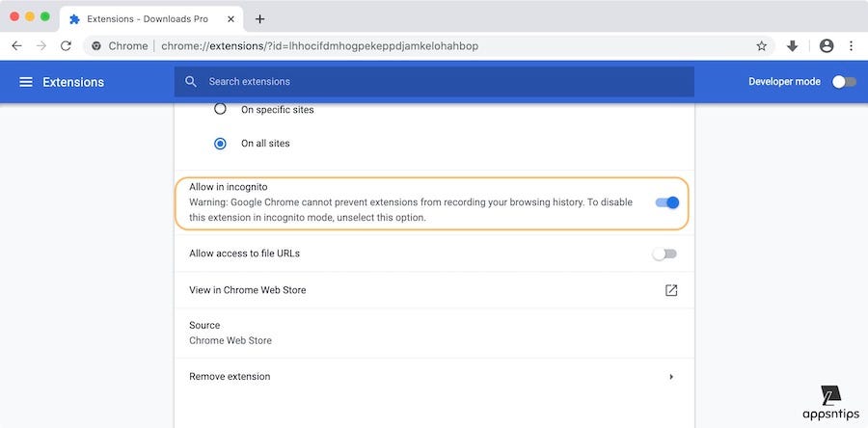Click the Remove extension row label
868x428 pixels.
point(230,377)
